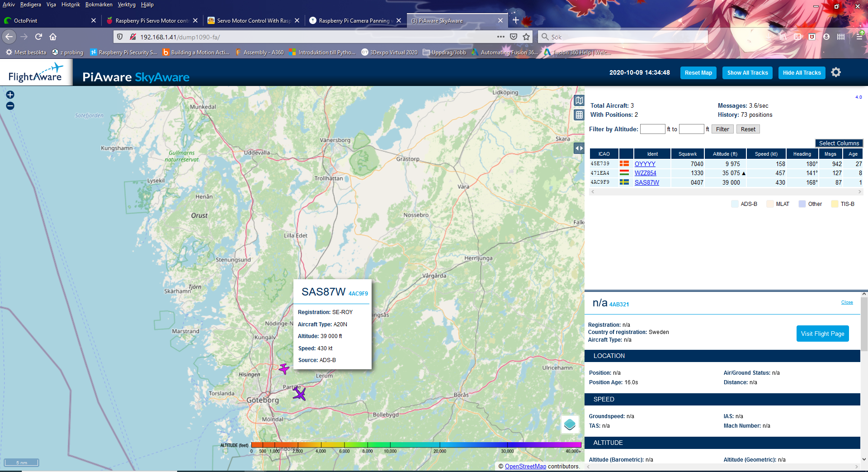The width and height of the screenshot is (868, 472).
Task: Click the Sweden flag in SAS87W row
Action: click(624, 182)
